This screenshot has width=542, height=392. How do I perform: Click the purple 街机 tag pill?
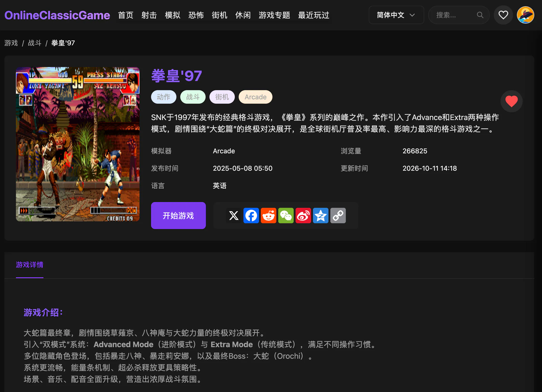[x=222, y=97]
